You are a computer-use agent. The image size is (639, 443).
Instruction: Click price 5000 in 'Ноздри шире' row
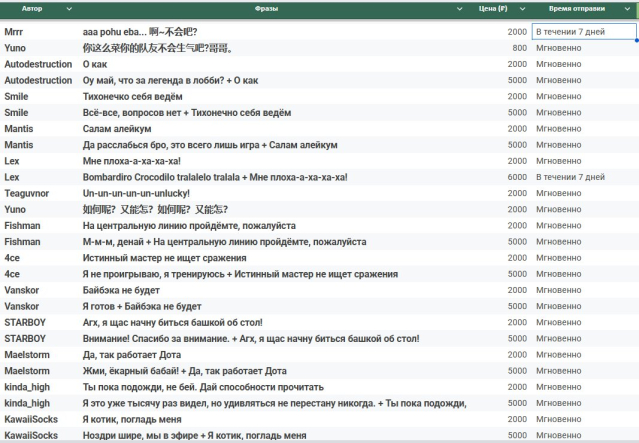click(x=517, y=436)
